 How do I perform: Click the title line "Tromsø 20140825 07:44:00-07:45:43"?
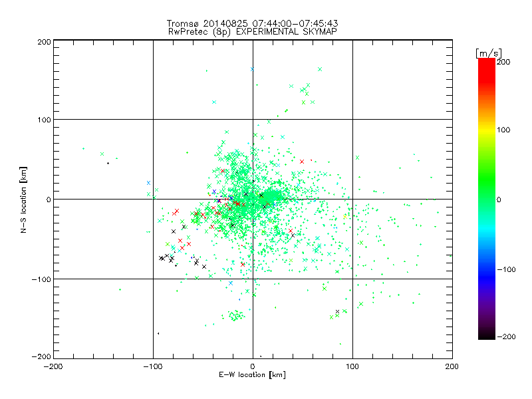[x=252, y=23]
